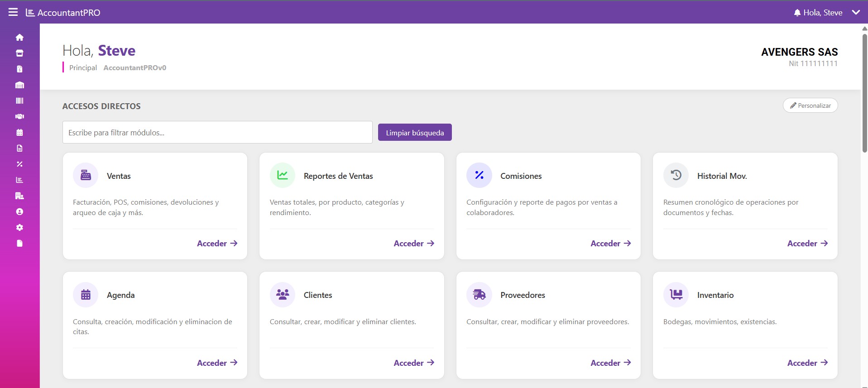Go to Home via the sidebar house icon
This screenshot has width=868, height=388.
click(19, 37)
